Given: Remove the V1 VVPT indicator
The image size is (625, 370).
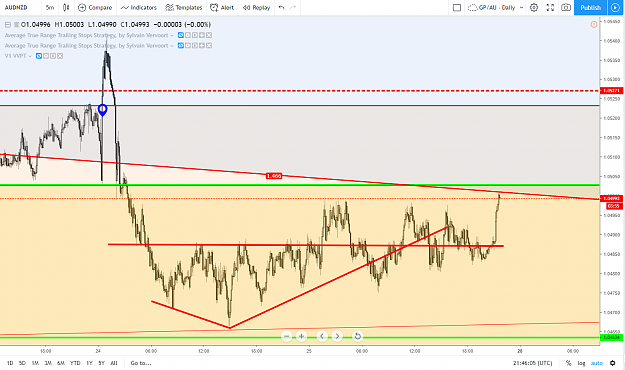Looking at the screenshot, I should pos(60,56).
